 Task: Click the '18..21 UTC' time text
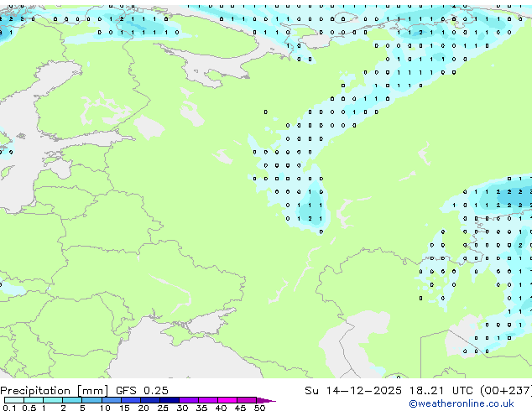441,391
